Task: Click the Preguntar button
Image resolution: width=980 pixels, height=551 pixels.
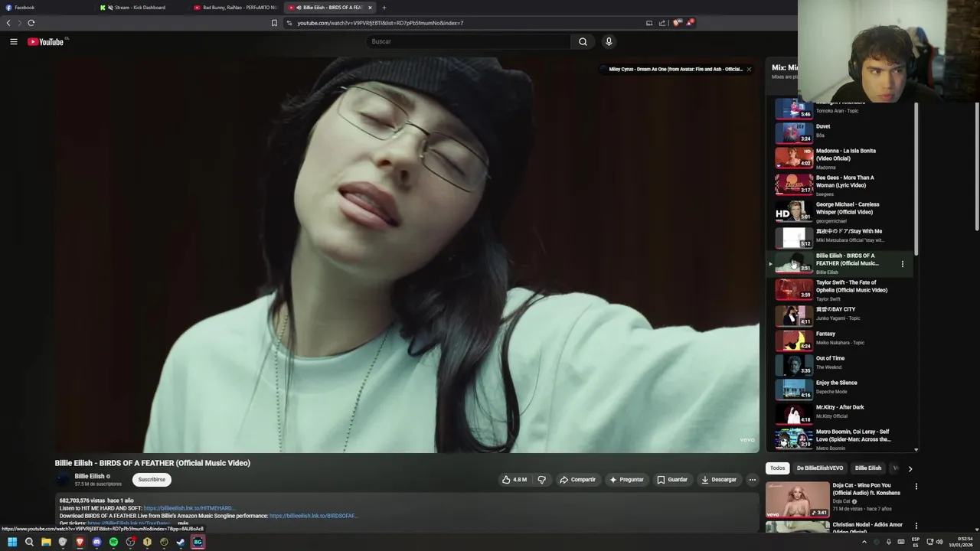Action: tap(626, 480)
